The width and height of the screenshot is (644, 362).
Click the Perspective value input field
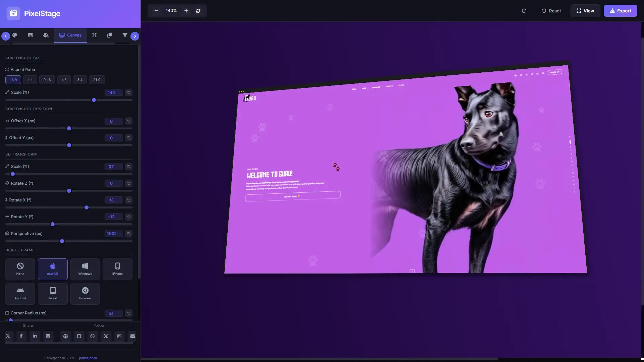[x=113, y=234]
